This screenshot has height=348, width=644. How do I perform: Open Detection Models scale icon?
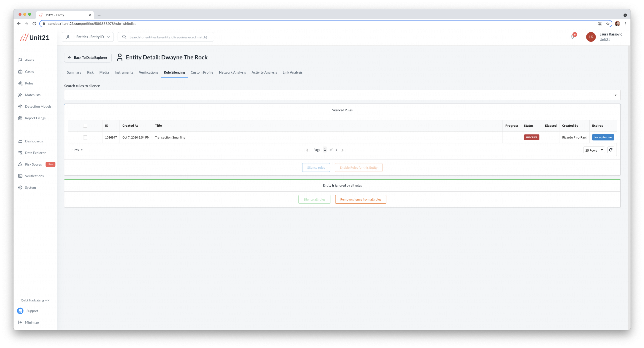[x=20, y=106]
